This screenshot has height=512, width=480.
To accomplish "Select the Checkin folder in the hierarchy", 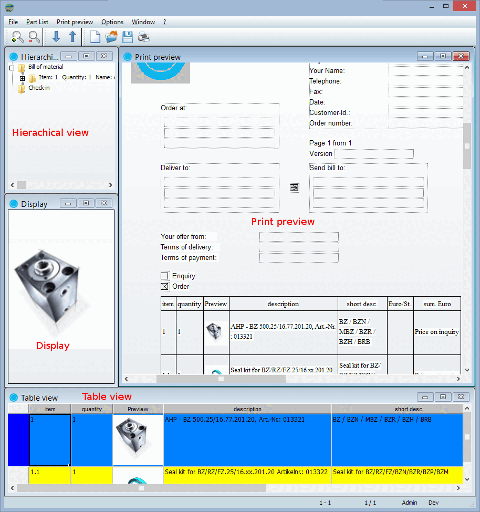I will pos(39,88).
